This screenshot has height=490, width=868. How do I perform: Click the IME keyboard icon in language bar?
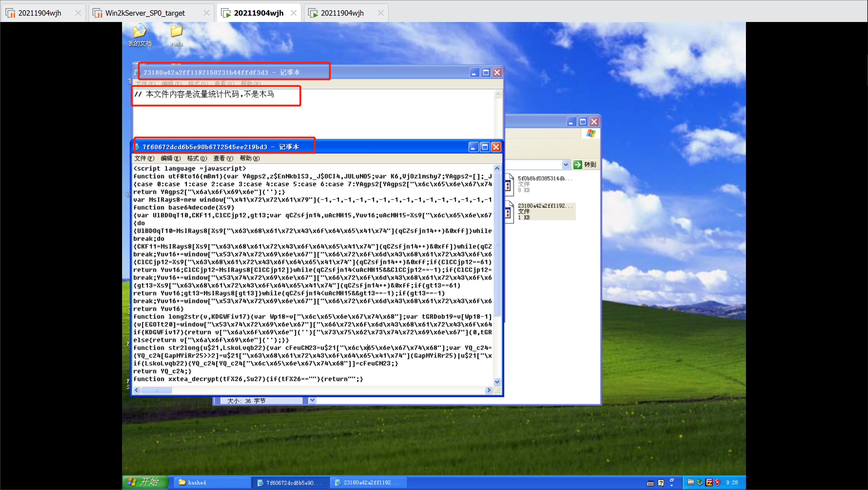click(x=650, y=483)
